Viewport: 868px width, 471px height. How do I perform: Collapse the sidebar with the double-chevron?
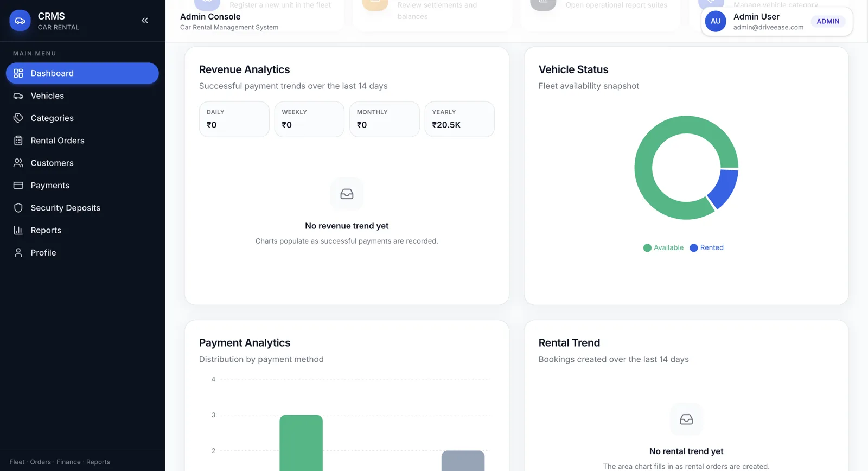[145, 21]
